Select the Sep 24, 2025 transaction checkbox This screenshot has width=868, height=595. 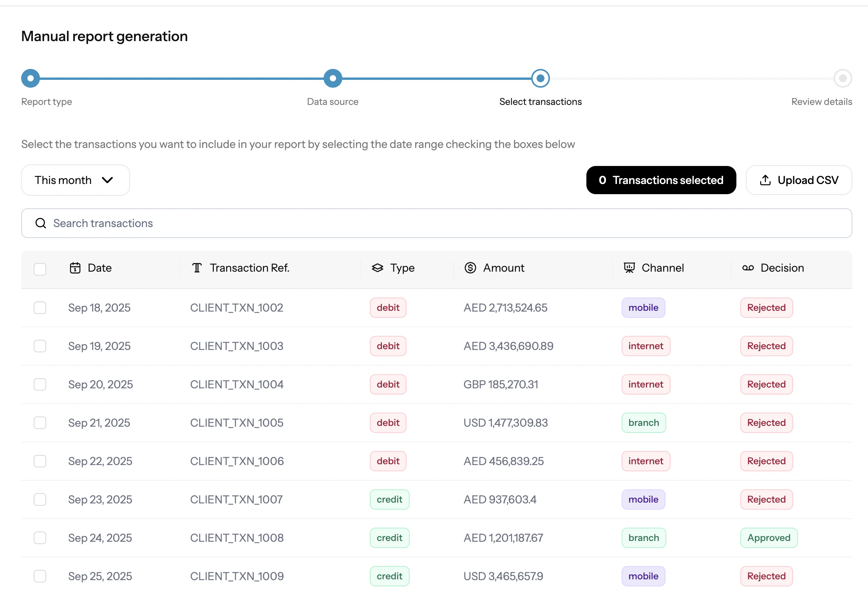click(40, 538)
